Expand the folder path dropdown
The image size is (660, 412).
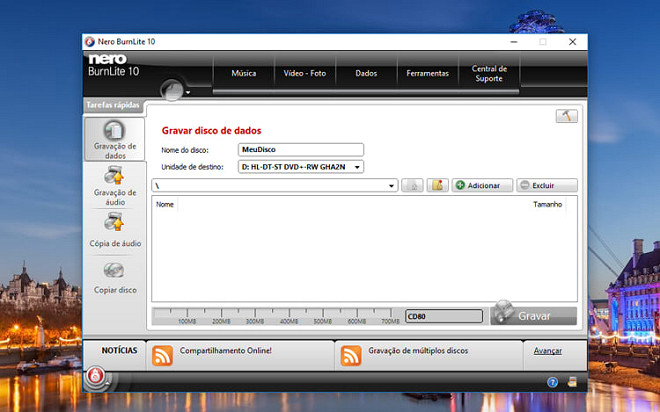[391, 186]
